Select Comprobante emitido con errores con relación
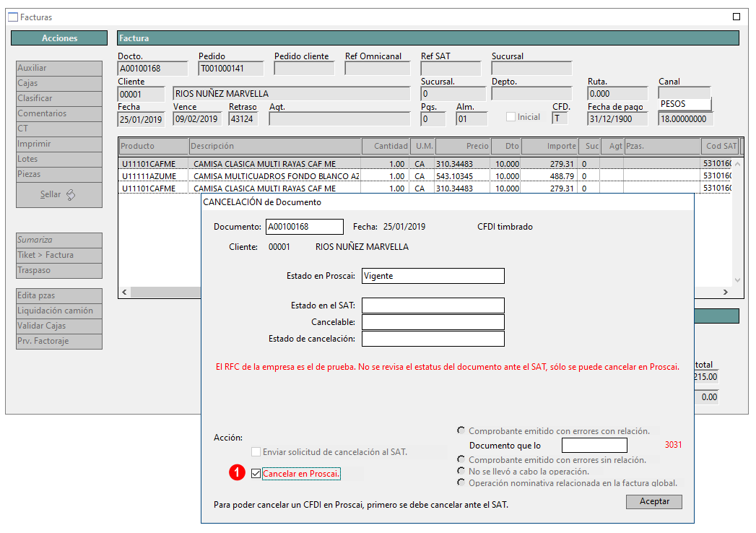Viewport: 756px width, 533px height. [461, 430]
